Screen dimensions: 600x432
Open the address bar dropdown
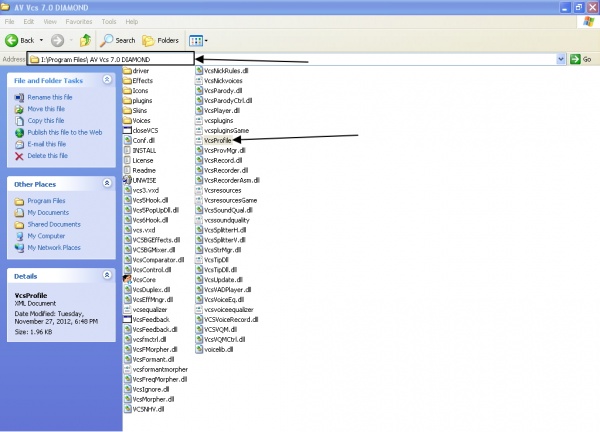coord(561,59)
